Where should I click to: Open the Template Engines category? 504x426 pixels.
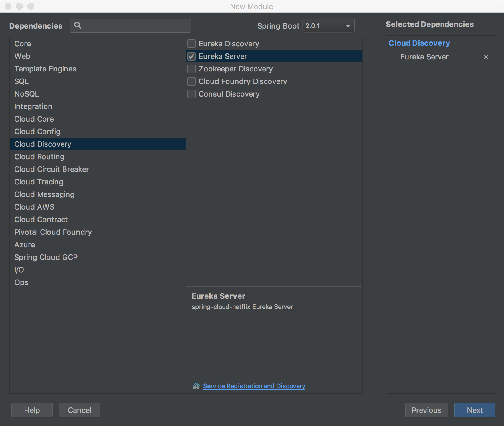98,69
